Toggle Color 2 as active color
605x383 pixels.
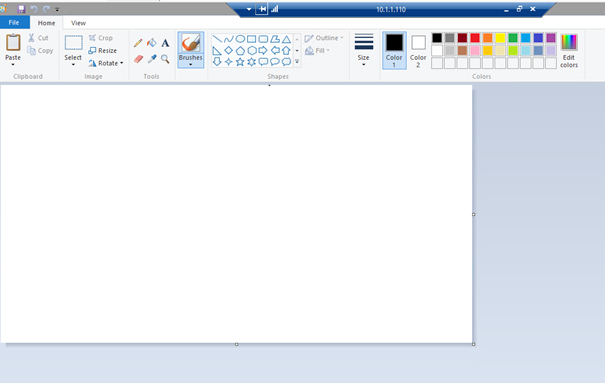click(x=418, y=50)
